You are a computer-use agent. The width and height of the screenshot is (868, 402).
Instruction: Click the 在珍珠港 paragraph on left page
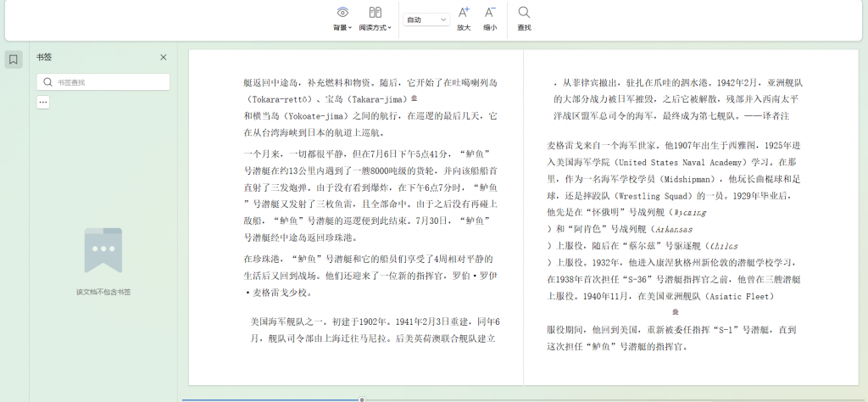pos(369,275)
